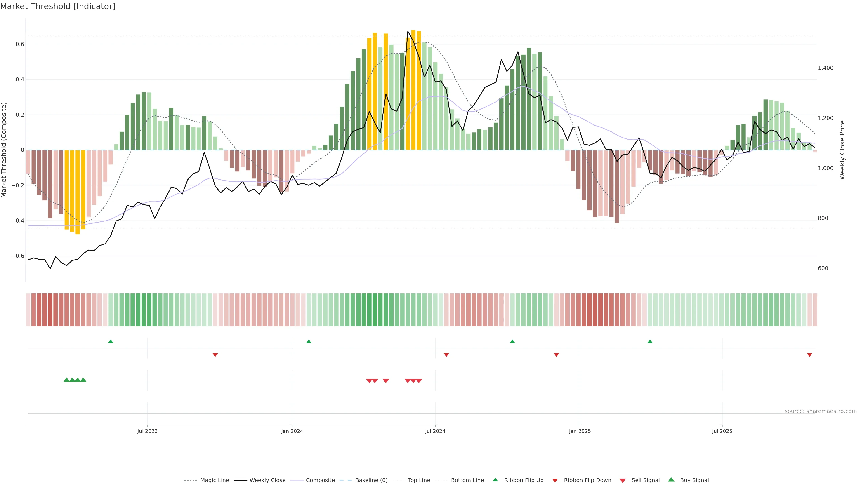Click the leftmost green buy signal triangle
Viewport: 868px width, 488px height.
pos(66,380)
